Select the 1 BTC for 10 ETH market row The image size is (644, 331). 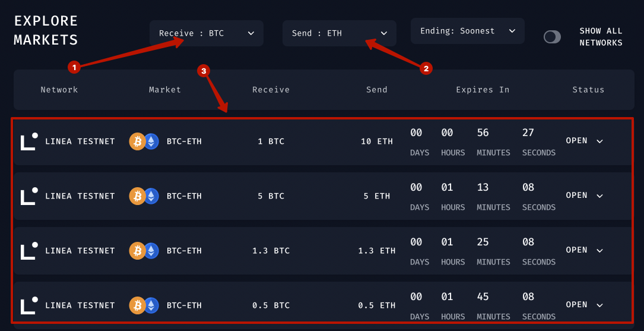[321, 141]
